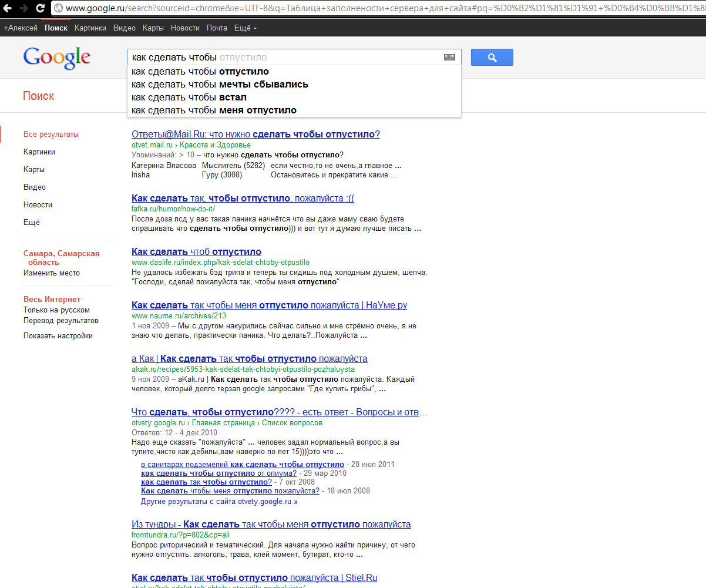Open the +Алексей profile link
Viewport: 706px width, 588px height.
(x=21, y=28)
